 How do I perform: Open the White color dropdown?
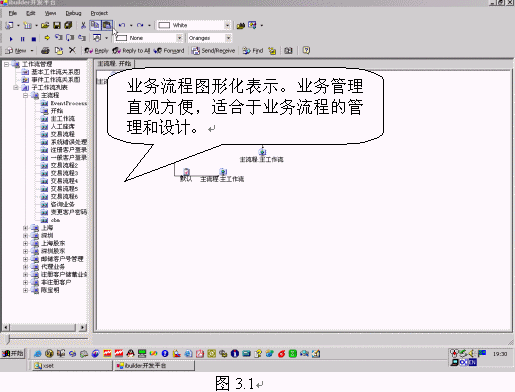click(227, 25)
